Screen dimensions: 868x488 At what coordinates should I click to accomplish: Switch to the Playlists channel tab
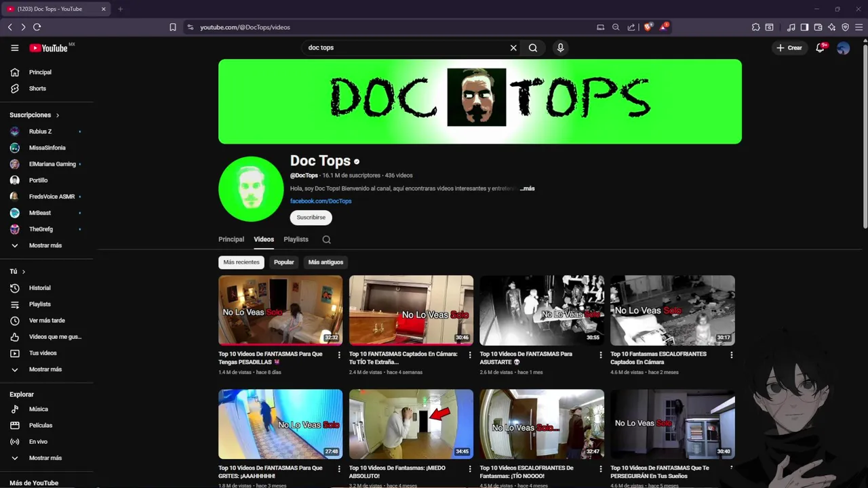[296, 239]
